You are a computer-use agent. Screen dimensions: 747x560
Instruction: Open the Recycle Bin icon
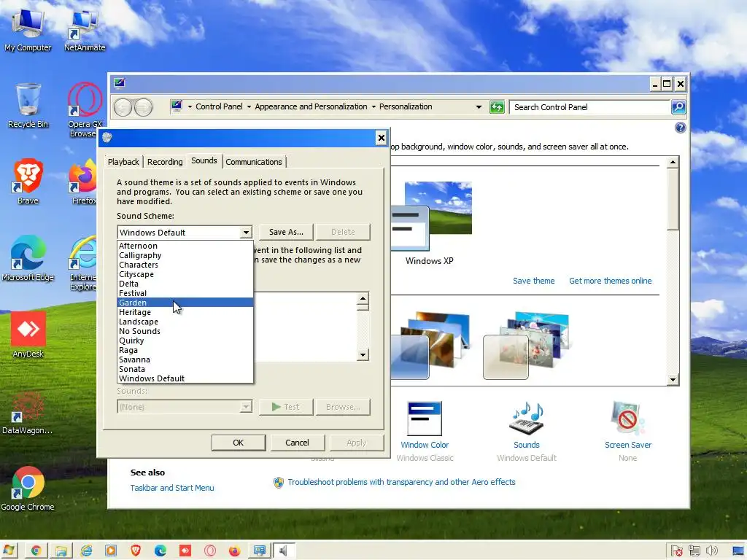(x=28, y=106)
